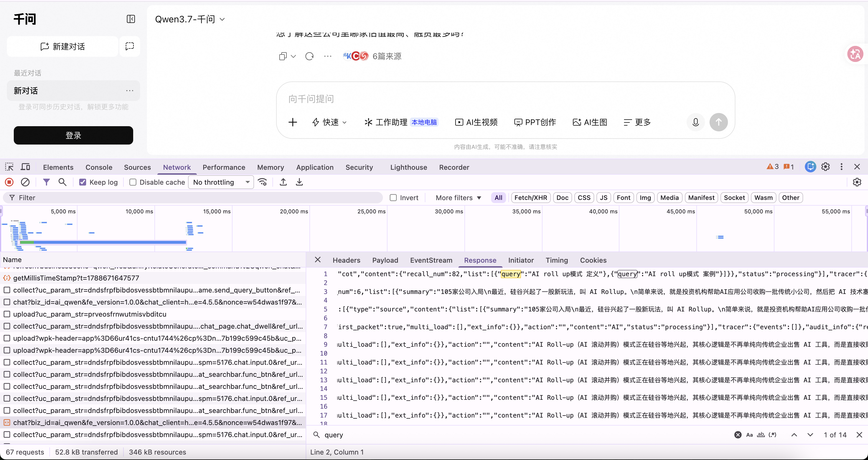
Task: Open network conditions wifi icon
Action: (262, 182)
